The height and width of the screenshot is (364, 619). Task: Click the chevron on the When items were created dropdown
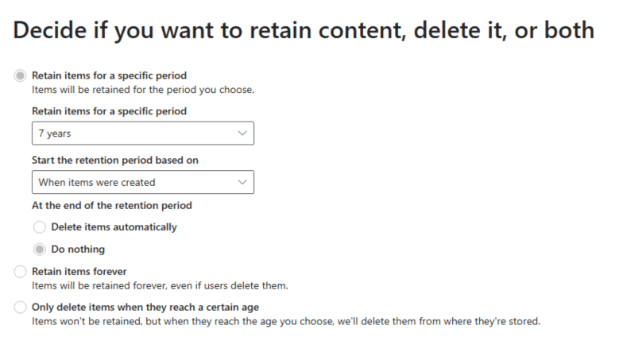(x=242, y=182)
